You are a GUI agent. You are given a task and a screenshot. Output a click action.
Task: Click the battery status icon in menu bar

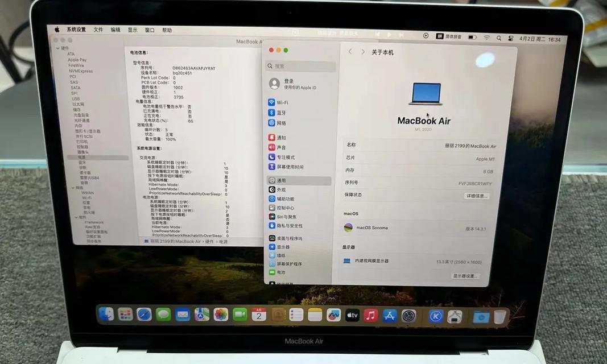pyautogui.click(x=472, y=38)
